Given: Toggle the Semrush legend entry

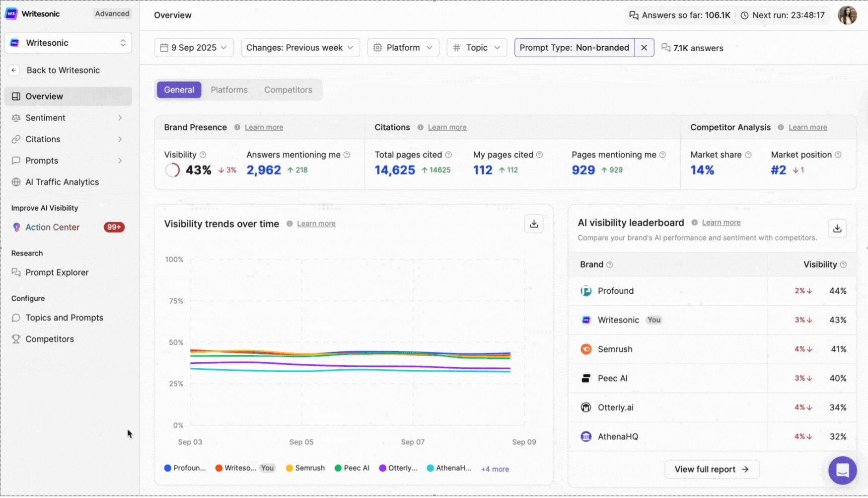Looking at the screenshot, I should click(305, 468).
